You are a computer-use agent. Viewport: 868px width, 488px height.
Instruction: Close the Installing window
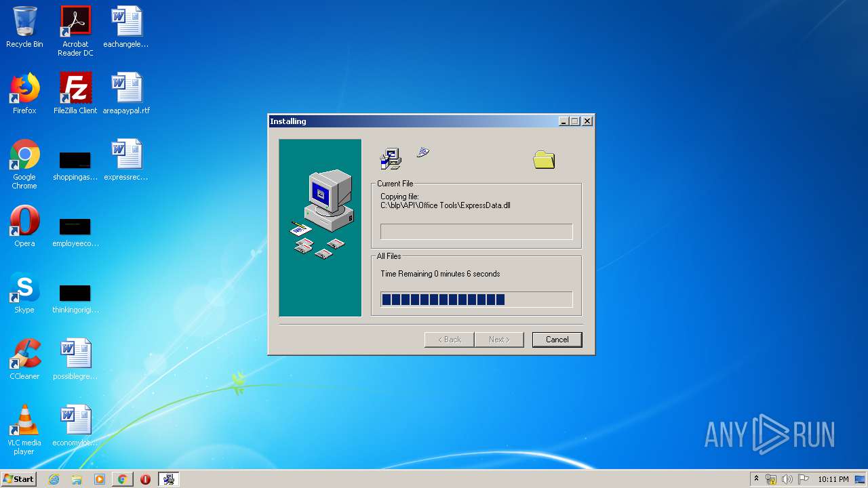pos(587,121)
